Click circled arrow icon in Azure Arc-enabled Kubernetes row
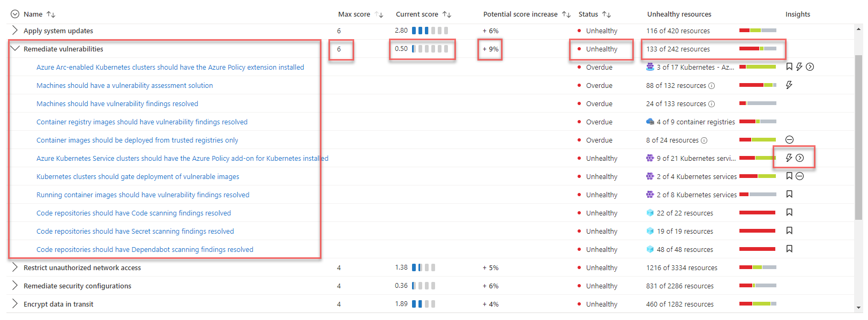The height and width of the screenshot is (320, 868). coord(810,67)
